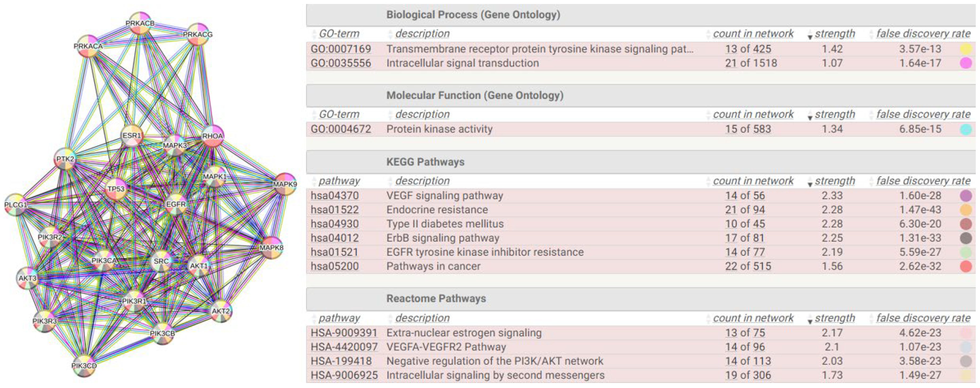Sort Molecular Function by GO-term column

(x=339, y=114)
